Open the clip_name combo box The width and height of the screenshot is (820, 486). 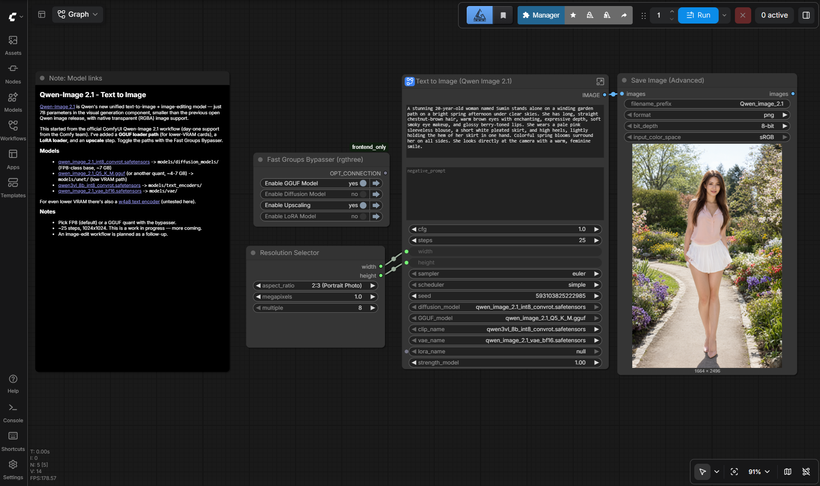tap(505, 329)
